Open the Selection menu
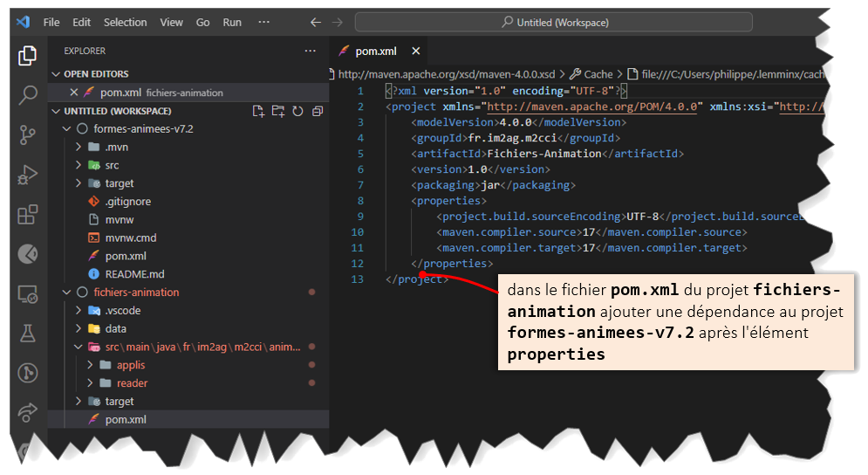The image size is (868, 475). (125, 22)
